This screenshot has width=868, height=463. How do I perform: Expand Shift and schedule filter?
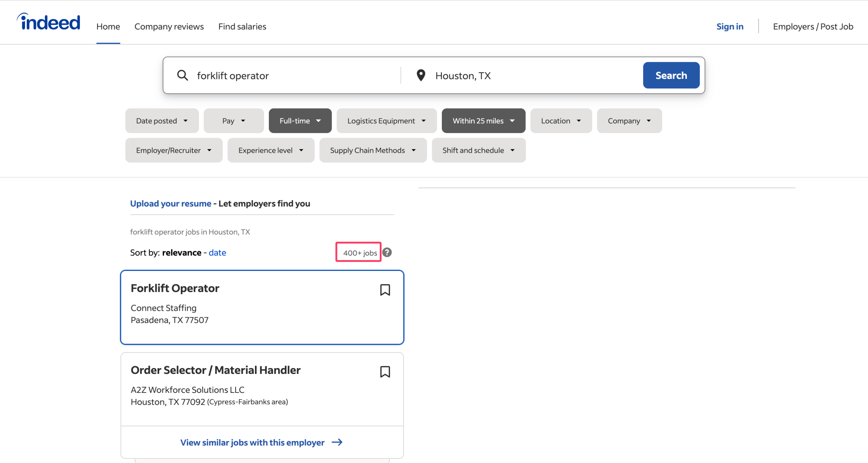tap(478, 150)
